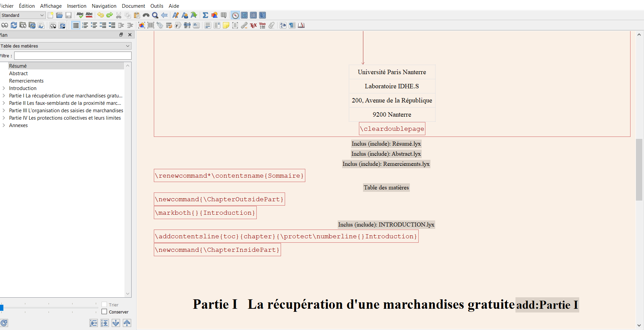
Task: Open the included file Abstract.lyx inset
Action: coord(386,154)
